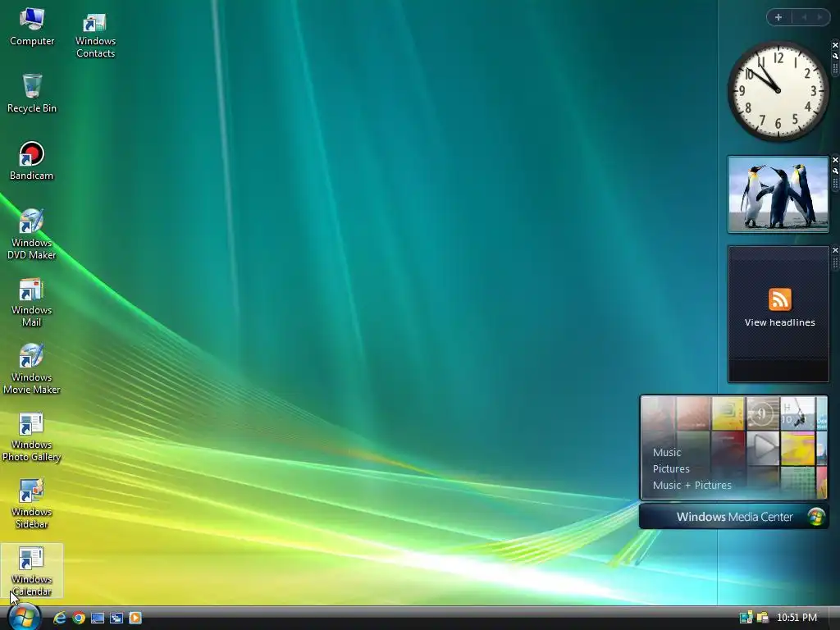Open Clock gadget options wrench
The height and width of the screenshot is (630, 840).
click(835, 56)
